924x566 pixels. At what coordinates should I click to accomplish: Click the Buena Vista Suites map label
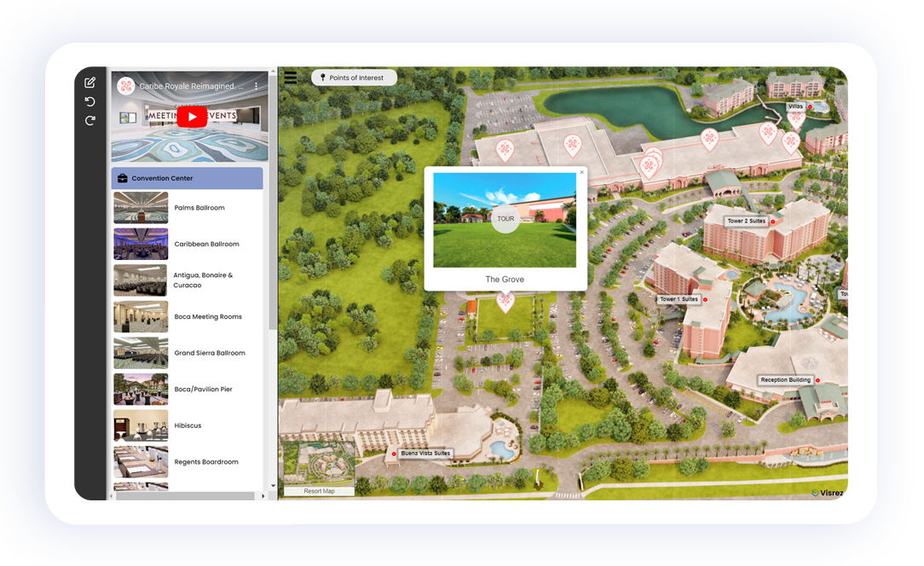coord(425,453)
